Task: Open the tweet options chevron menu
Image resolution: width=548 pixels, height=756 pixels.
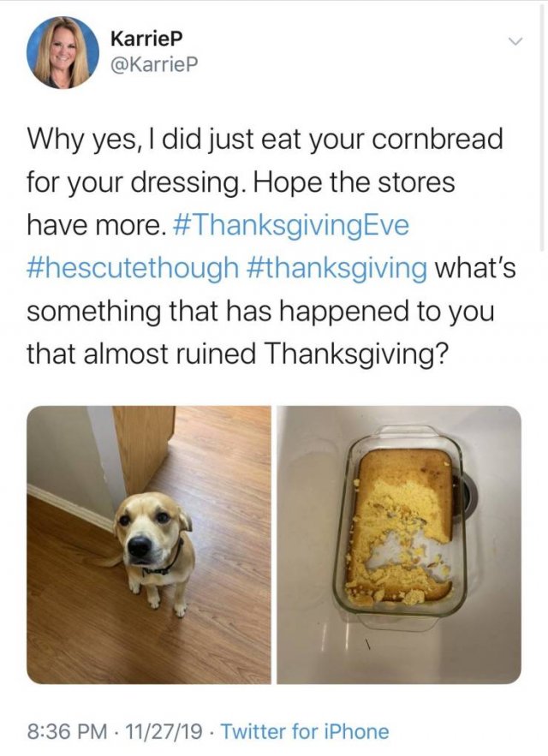Action: (x=515, y=43)
